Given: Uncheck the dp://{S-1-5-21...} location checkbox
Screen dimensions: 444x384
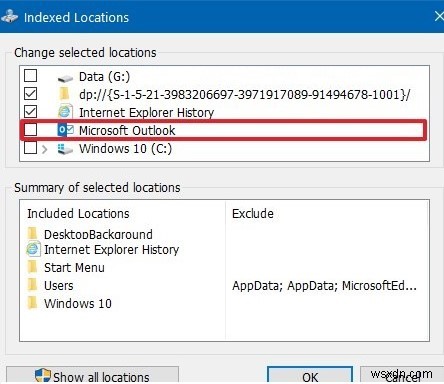Looking at the screenshot, I should coord(30,94).
